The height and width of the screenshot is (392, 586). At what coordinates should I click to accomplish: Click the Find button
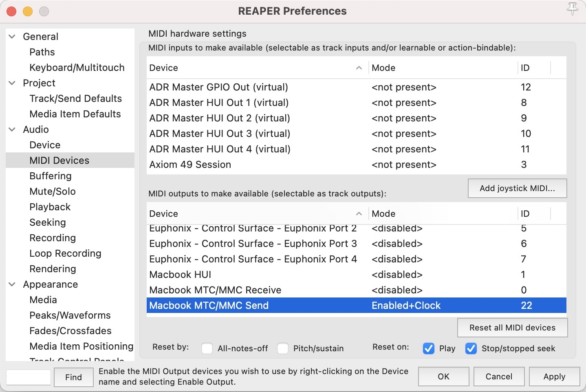pos(74,377)
